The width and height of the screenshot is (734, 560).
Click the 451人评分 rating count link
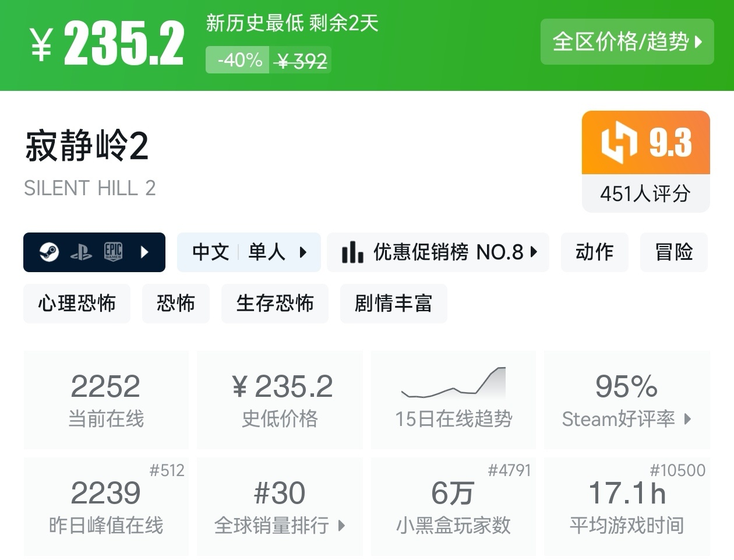(645, 194)
